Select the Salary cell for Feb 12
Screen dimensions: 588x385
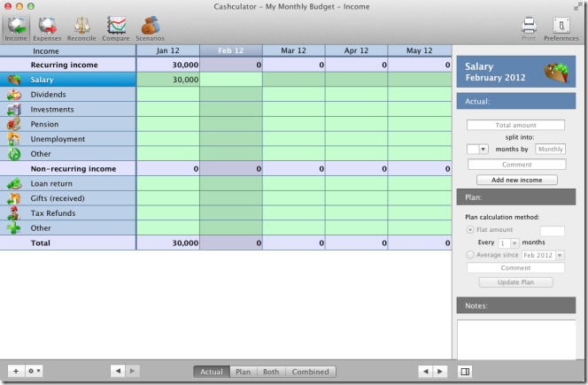[231, 80]
